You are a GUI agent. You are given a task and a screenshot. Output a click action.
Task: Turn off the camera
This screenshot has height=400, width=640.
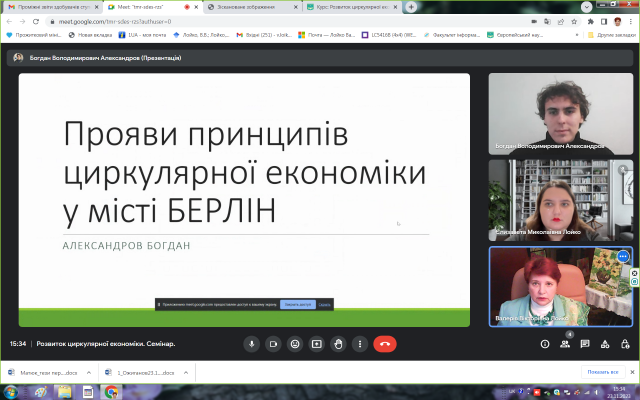tap(273, 343)
